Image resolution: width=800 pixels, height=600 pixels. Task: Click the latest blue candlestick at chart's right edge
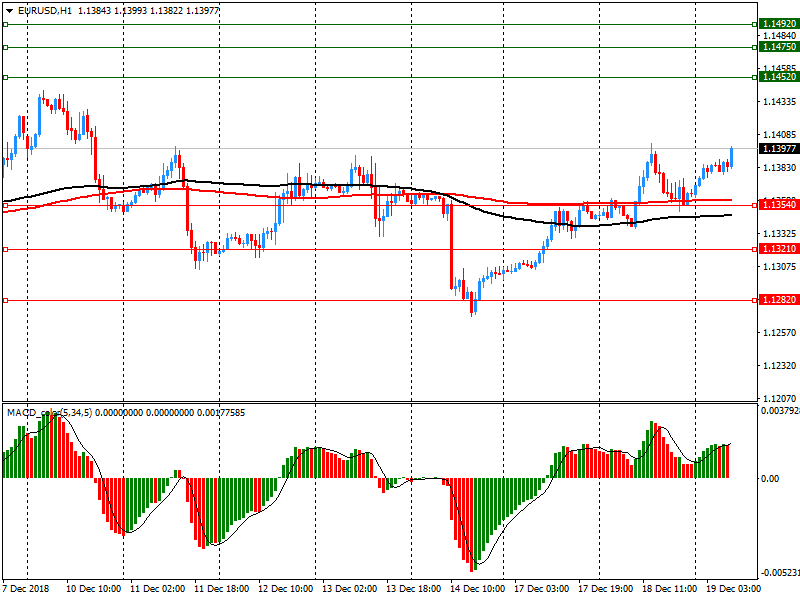pos(732,156)
